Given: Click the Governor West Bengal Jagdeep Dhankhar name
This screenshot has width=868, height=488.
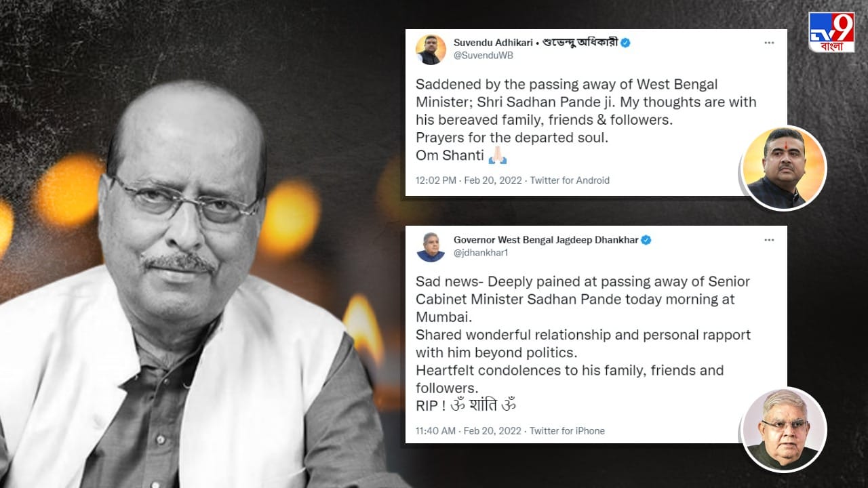Looking at the screenshot, I should (x=546, y=240).
